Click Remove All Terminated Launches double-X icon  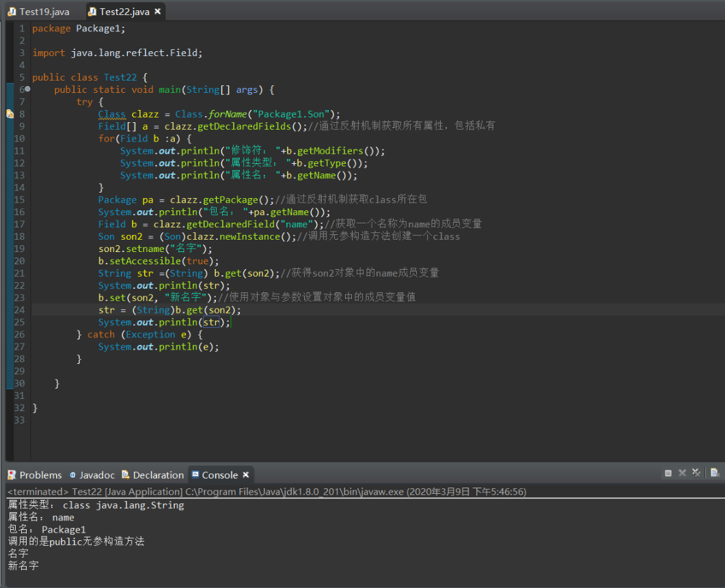click(x=696, y=473)
